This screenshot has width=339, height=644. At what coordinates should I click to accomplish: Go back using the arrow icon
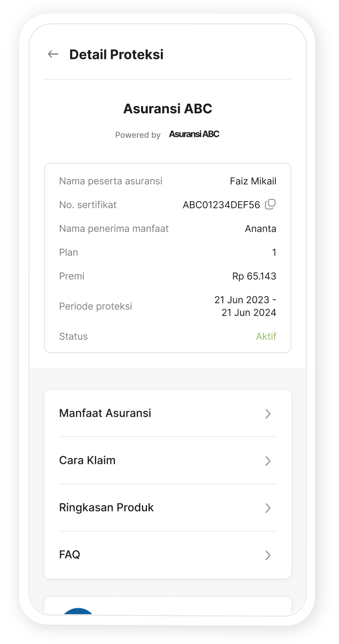pos(53,54)
